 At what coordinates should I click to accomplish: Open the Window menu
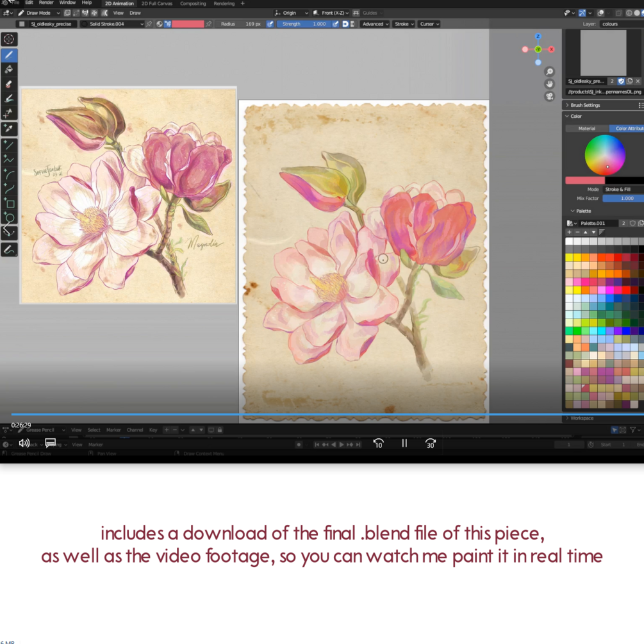67,3
